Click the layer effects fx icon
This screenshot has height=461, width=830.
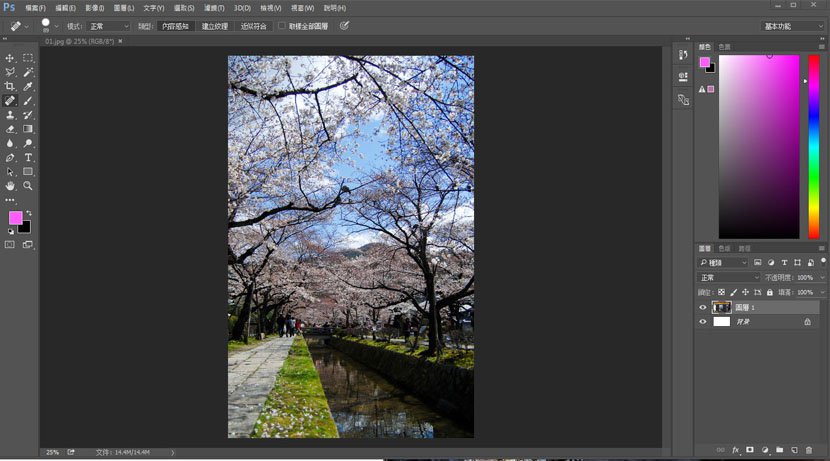(x=735, y=450)
